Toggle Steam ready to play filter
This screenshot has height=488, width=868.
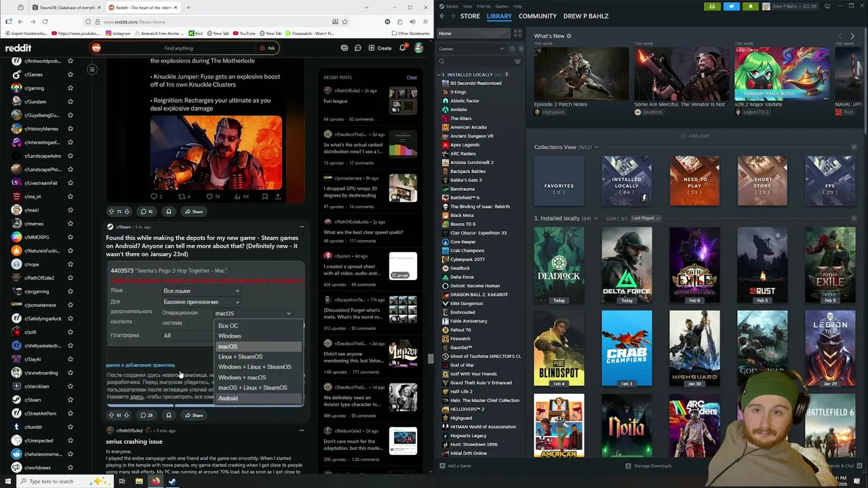pos(521,49)
